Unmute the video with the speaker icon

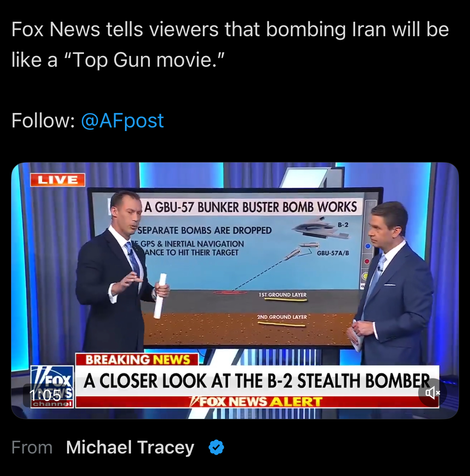432,393
